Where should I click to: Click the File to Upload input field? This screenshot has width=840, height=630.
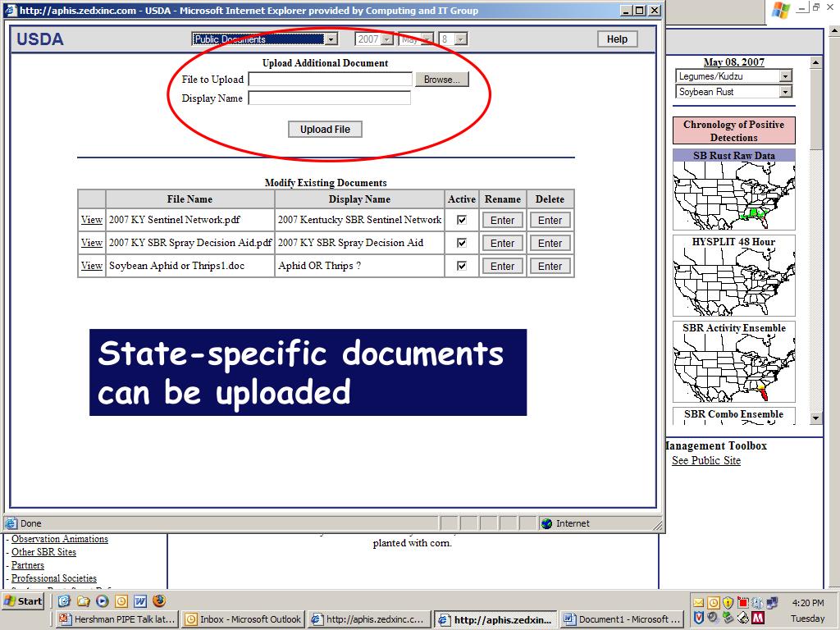(x=330, y=80)
